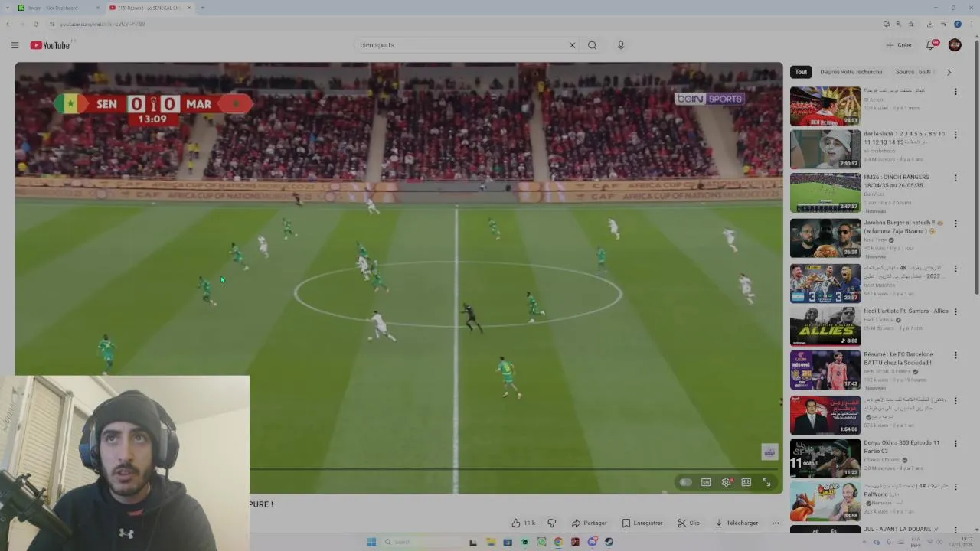Bookmark this page with the star icon
Screen dimensions: 980x551
click(911, 24)
